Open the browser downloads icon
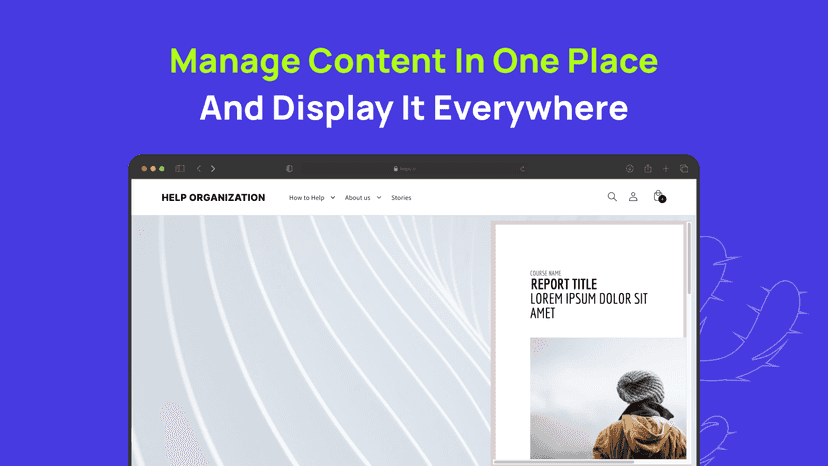 629,169
